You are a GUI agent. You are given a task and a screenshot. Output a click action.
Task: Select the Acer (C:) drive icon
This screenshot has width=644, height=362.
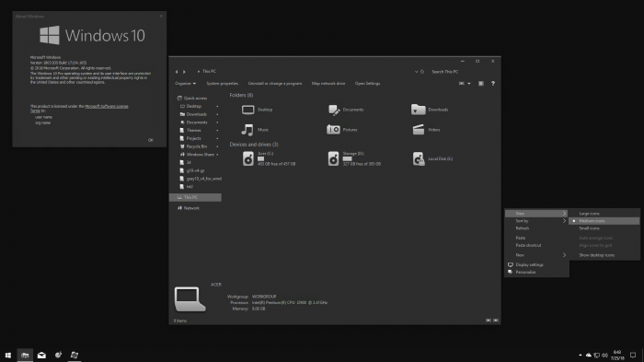click(248, 158)
